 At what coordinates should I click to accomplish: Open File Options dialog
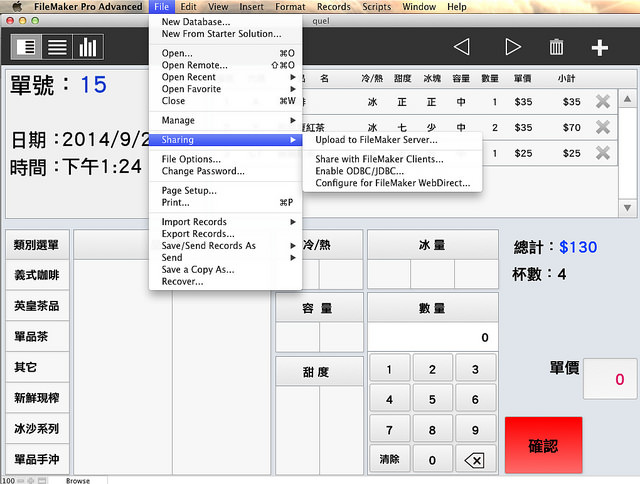(225, 159)
